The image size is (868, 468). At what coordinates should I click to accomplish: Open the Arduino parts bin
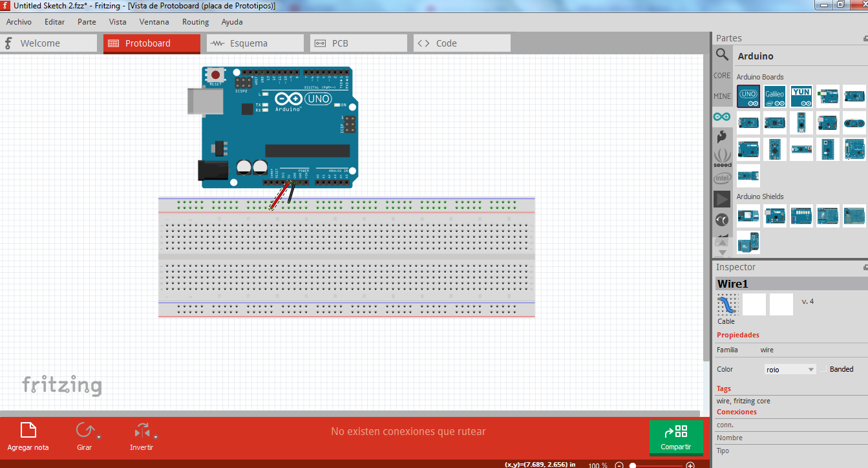click(722, 117)
